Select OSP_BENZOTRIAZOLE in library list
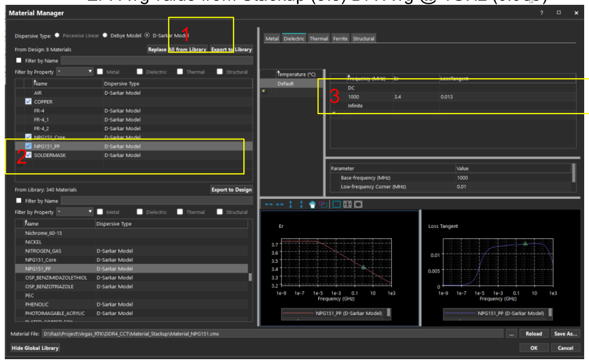 [131, 286]
